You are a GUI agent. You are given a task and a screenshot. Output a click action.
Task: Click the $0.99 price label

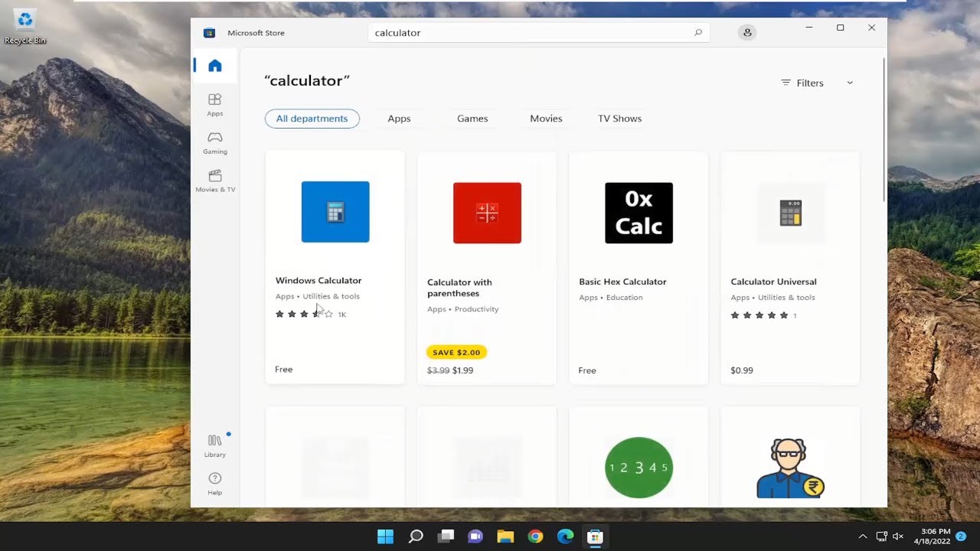pos(742,370)
